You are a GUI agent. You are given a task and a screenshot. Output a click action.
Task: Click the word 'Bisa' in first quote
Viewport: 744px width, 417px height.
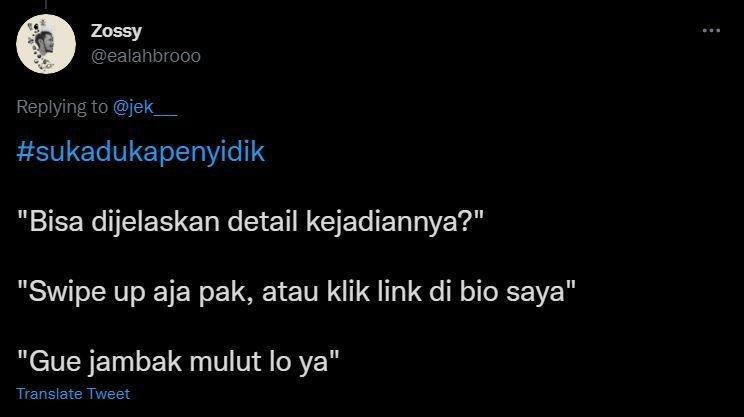coord(56,222)
